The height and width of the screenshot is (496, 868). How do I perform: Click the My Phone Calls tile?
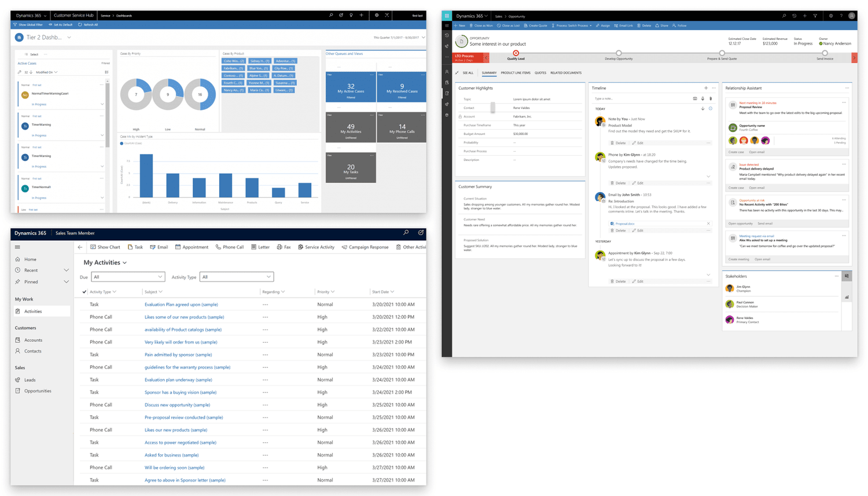click(x=402, y=127)
